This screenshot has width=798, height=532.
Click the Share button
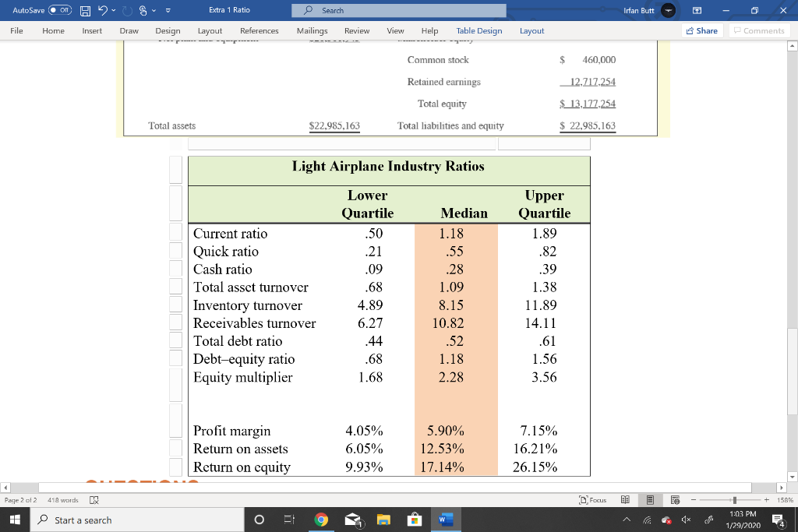[x=702, y=30]
